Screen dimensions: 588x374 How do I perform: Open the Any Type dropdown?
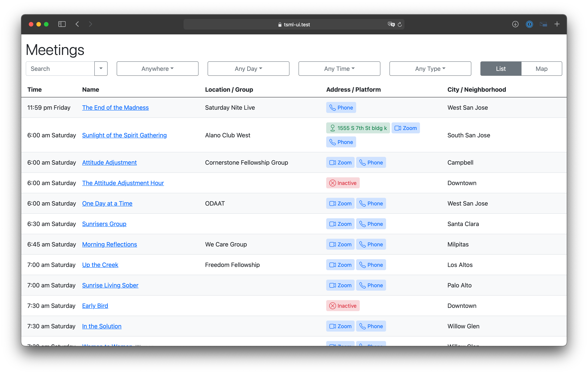[430, 69]
